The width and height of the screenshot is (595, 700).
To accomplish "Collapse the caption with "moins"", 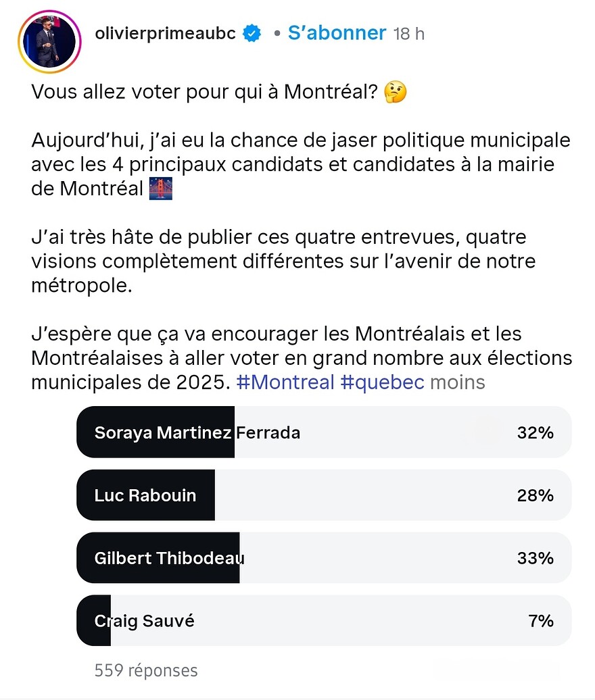I will coord(458,382).
